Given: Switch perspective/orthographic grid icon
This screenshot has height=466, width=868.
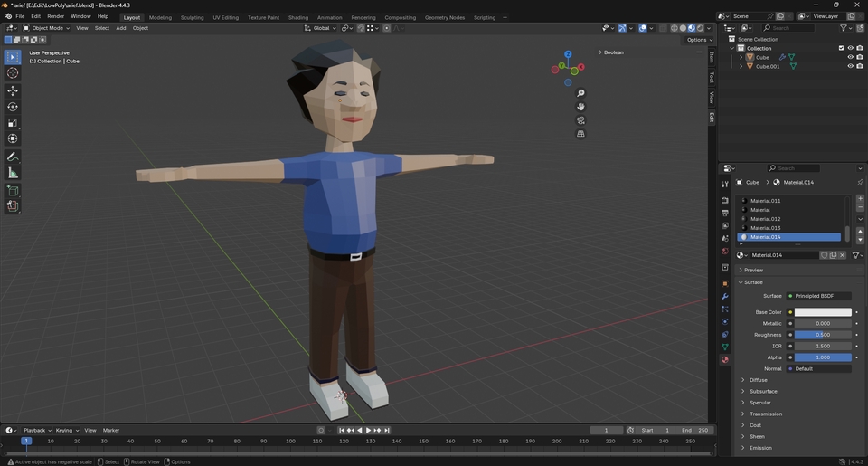Looking at the screenshot, I should coord(580,134).
